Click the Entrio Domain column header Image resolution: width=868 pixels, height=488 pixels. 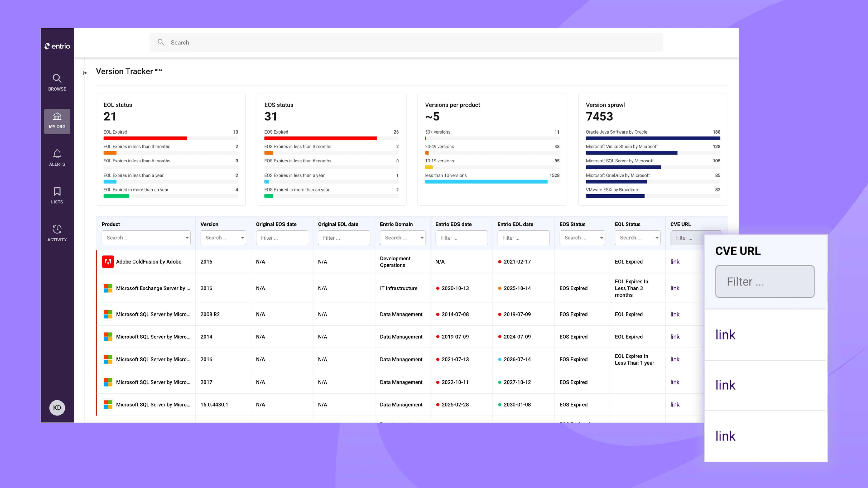pos(396,224)
